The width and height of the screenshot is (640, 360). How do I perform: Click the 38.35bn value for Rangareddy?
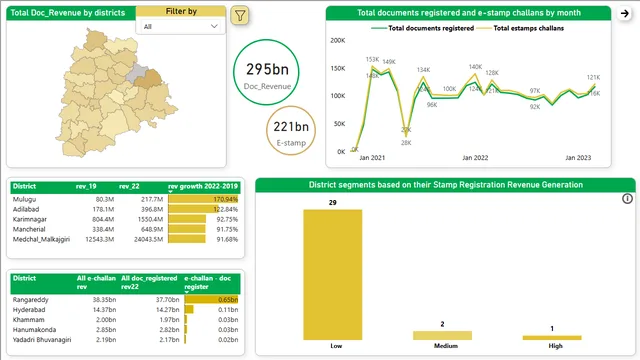pyautogui.click(x=104, y=300)
